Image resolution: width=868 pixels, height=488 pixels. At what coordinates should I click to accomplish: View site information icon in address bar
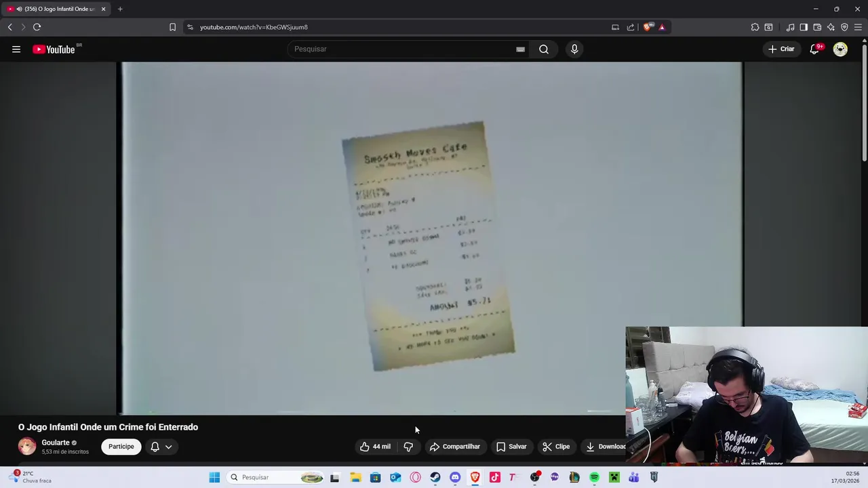(x=190, y=27)
